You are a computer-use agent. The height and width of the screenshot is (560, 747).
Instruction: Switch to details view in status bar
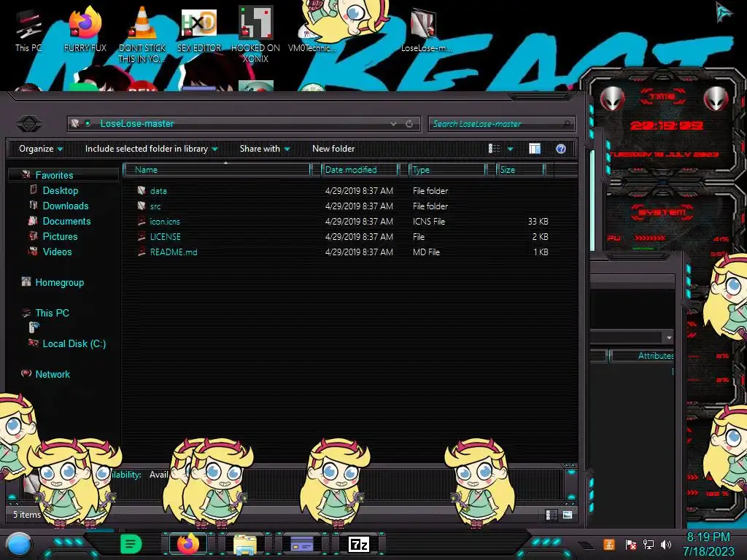click(551, 515)
